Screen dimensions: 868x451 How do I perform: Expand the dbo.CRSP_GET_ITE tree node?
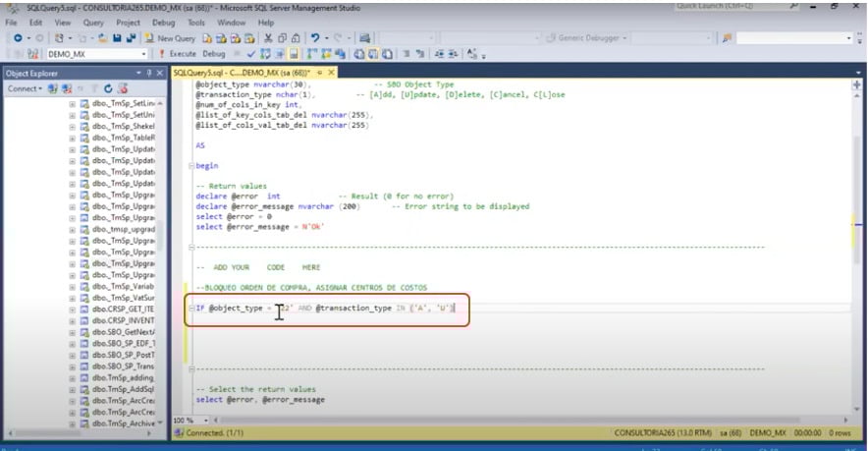pos(73,309)
